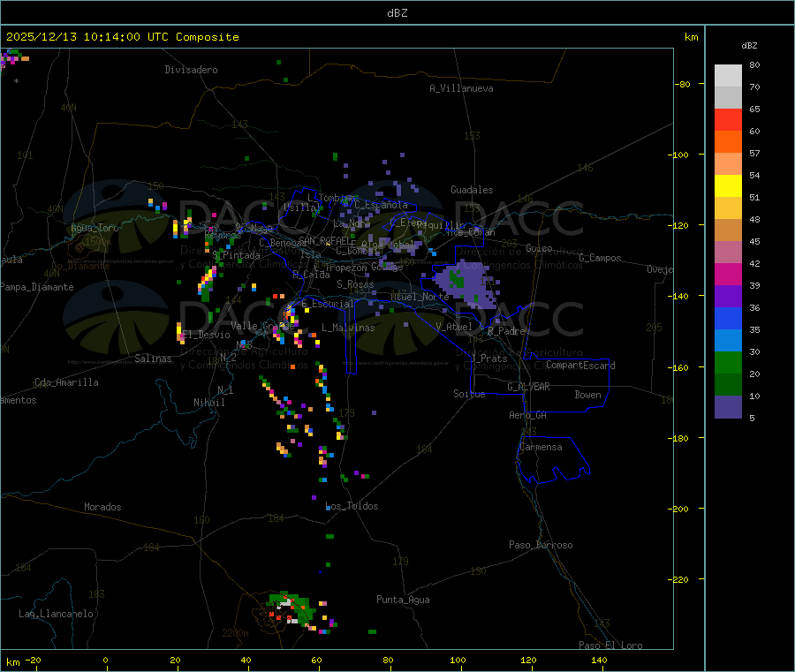Click the Paso_El_Loro label
This screenshot has height=672, width=795.
pyautogui.click(x=611, y=646)
